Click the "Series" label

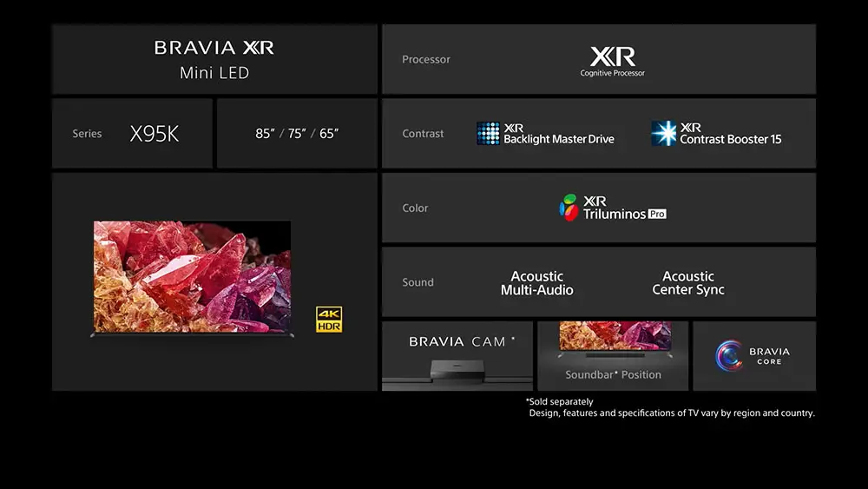coord(87,134)
